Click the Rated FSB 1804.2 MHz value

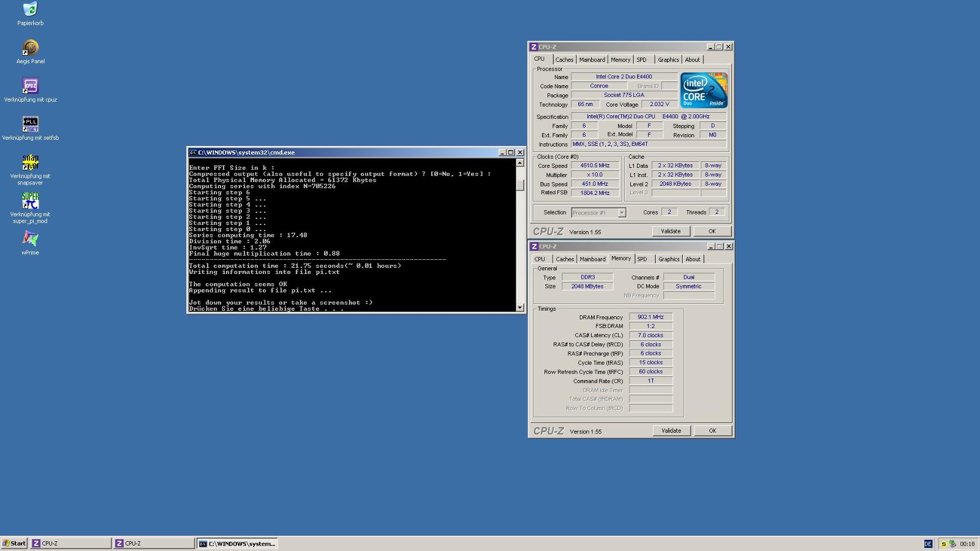[x=595, y=193]
